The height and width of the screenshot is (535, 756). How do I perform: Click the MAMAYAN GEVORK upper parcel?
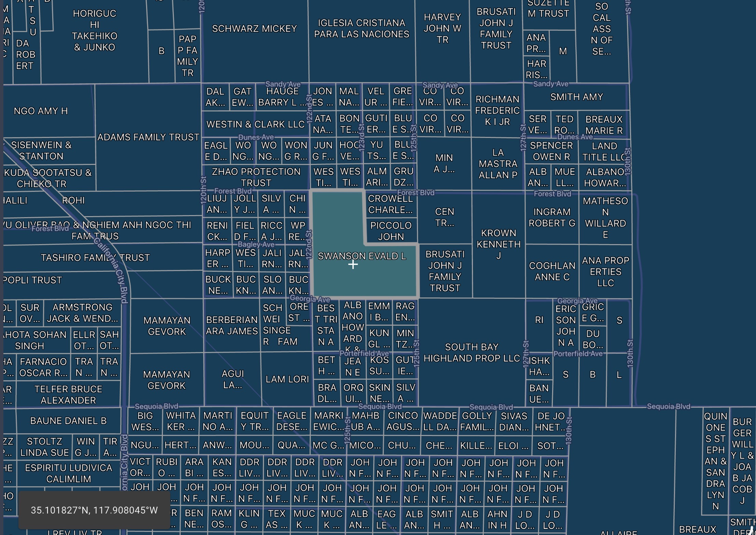[167, 326]
